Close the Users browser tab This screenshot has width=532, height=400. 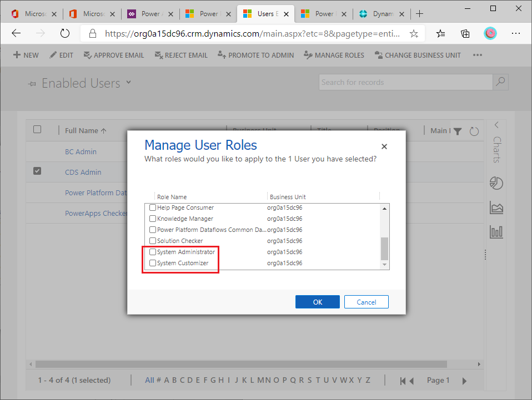(x=287, y=14)
